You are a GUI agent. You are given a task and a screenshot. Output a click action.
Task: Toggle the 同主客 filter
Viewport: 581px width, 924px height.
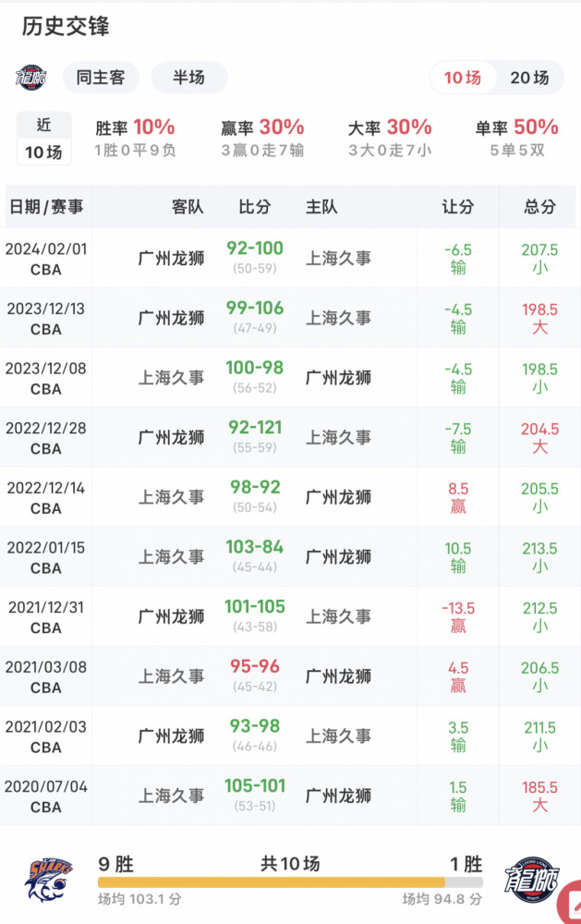(101, 78)
